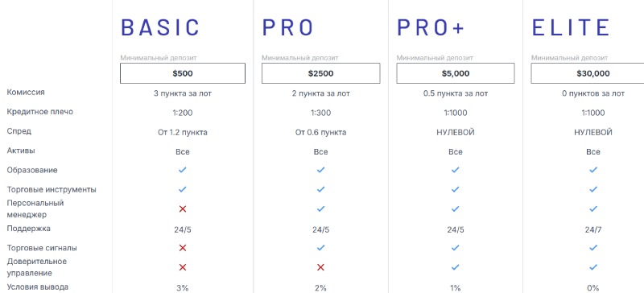
Task: Click checkmark for ELITE Образование
Action: tap(593, 170)
